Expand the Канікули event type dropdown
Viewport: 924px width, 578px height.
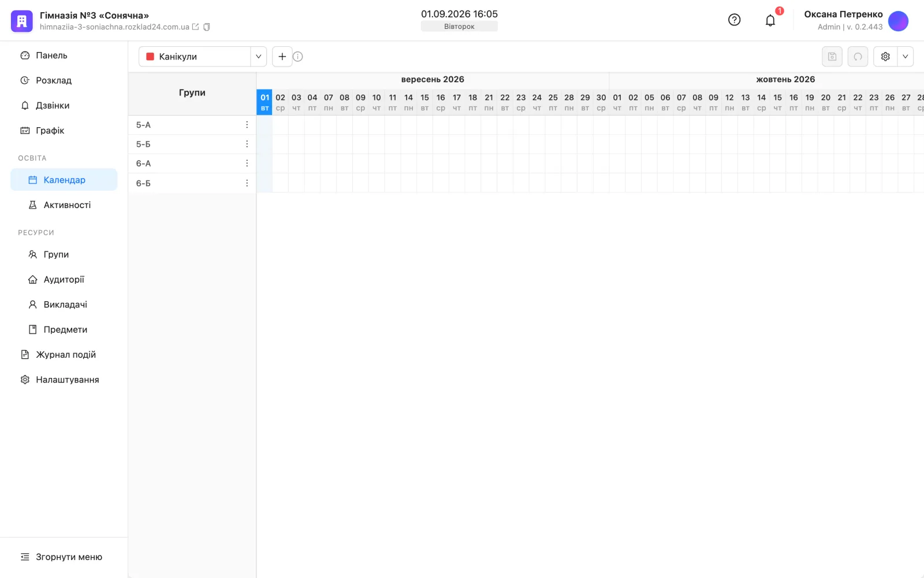258,57
